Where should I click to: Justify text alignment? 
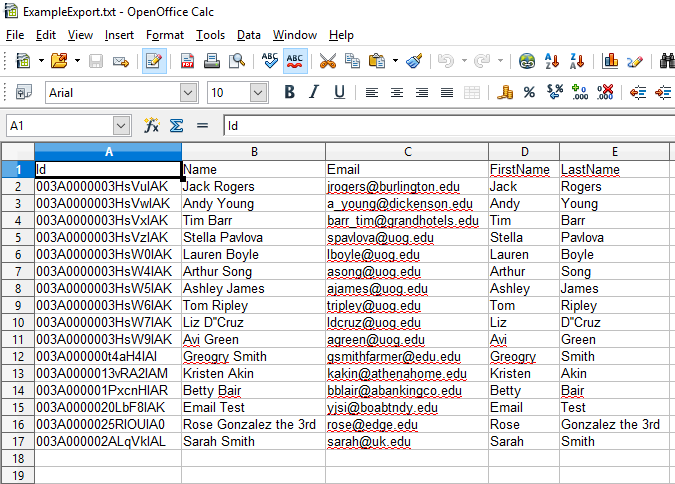[447, 93]
